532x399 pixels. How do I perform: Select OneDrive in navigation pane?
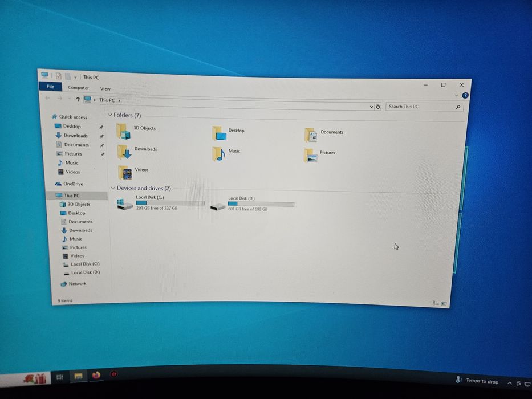[69, 184]
